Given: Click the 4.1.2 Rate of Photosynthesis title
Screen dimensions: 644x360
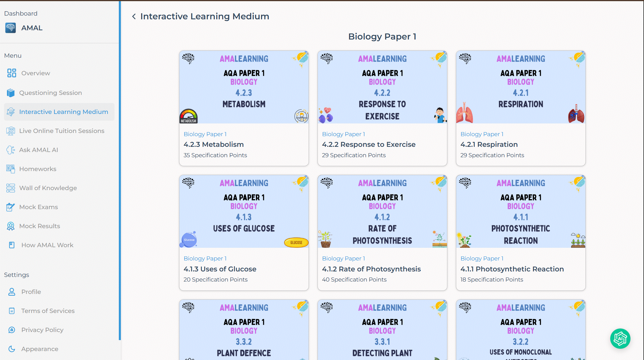Looking at the screenshot, I should point(371,269).
